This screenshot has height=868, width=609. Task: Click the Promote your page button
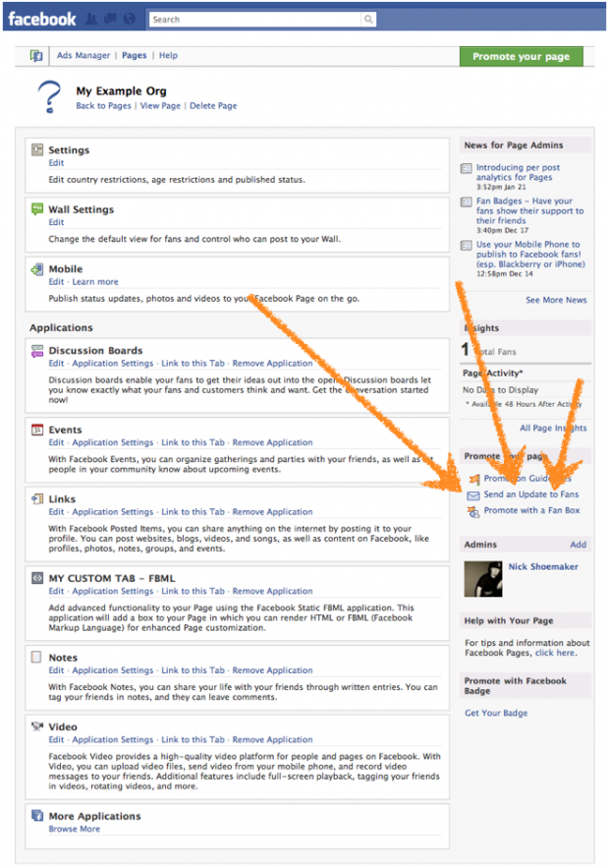pos(521,56)
